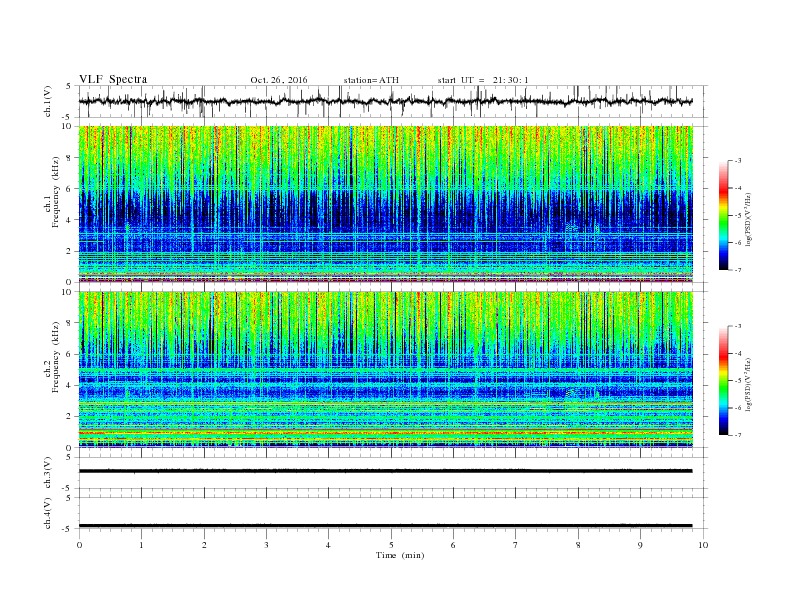792x612 pixels.
Task: Click the time axis tick label "5"
Action: [x=391, y=545]
